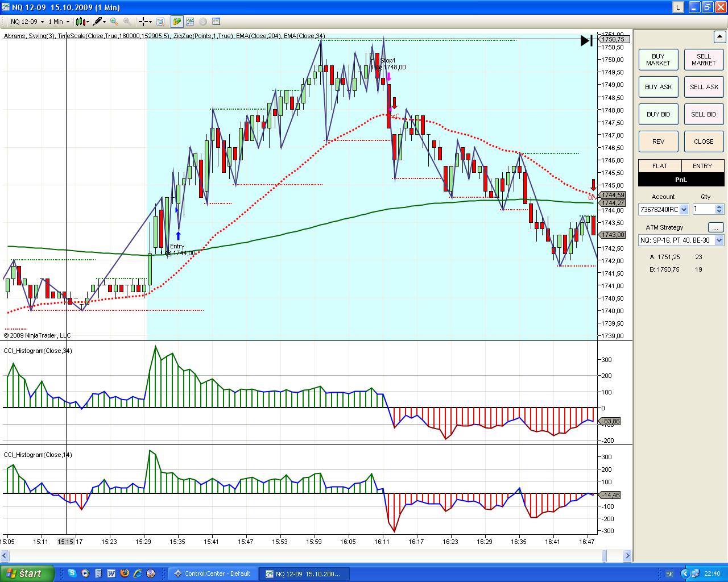Open the data box table icon
Image resolution: width=728 pixels, height=582 pixels.
216,22
